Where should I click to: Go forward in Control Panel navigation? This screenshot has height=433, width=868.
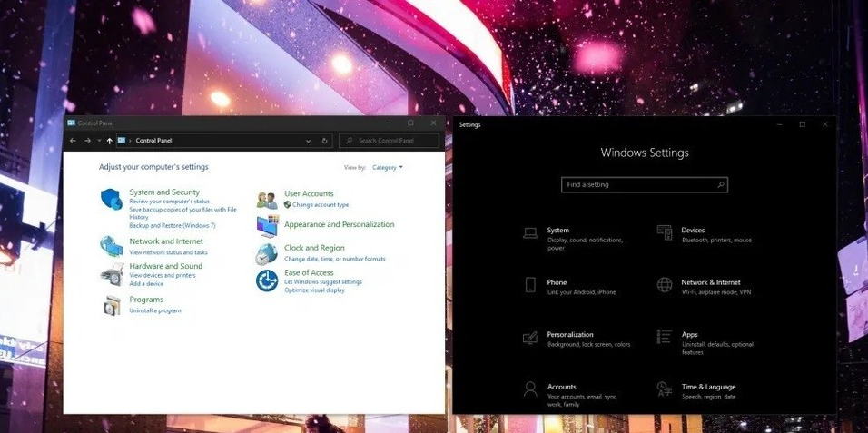87,141
